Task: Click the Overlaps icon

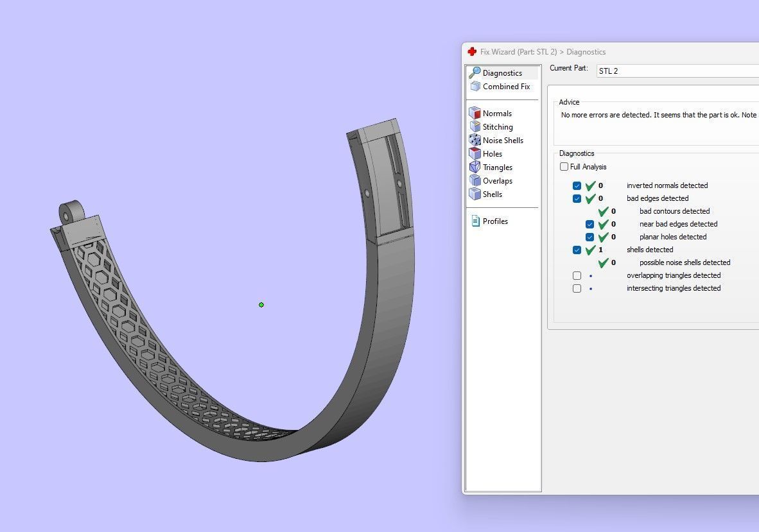Action: [475, 181]
